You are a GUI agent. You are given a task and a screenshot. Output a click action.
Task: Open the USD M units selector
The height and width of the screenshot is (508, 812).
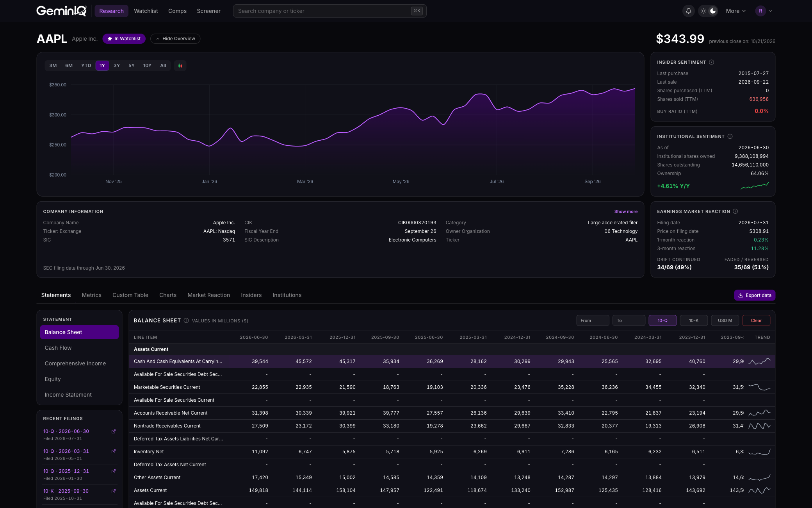725,320
